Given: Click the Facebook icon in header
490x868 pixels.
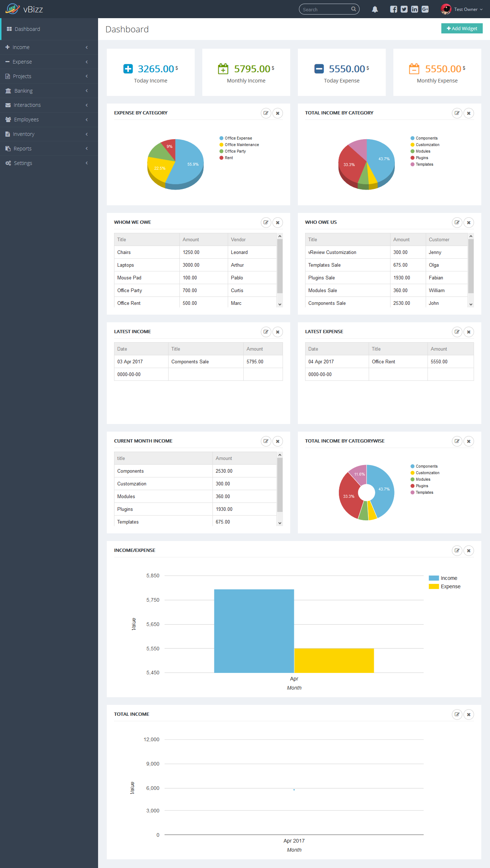Looking at the screenshot, I should point(393,9).
